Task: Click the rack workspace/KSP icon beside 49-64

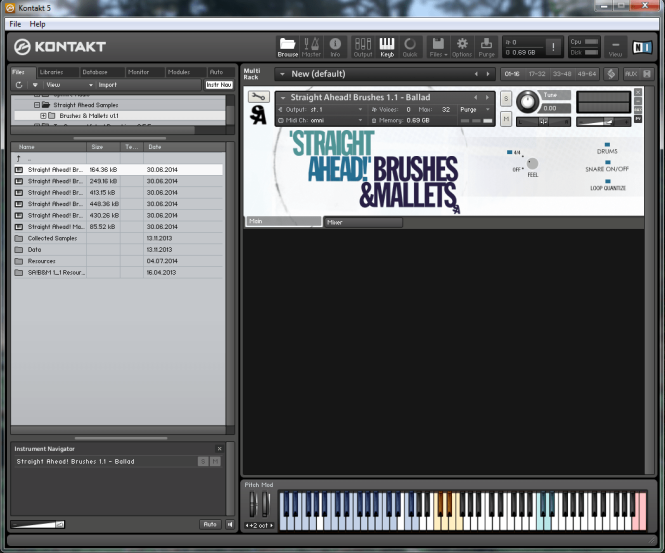Action: (611, 74)
